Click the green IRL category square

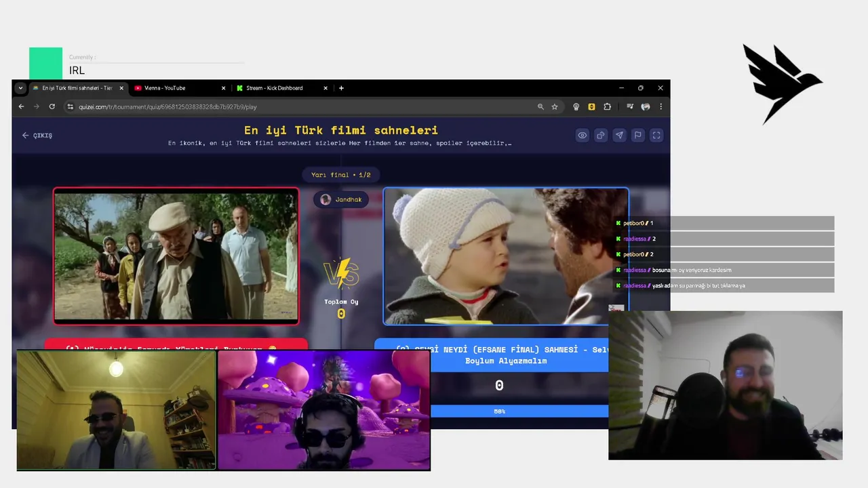coord(46,64)
